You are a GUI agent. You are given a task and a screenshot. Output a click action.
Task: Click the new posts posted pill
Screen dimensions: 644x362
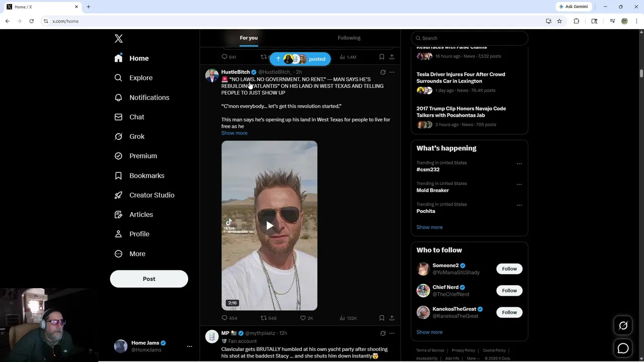click(300, 59)
